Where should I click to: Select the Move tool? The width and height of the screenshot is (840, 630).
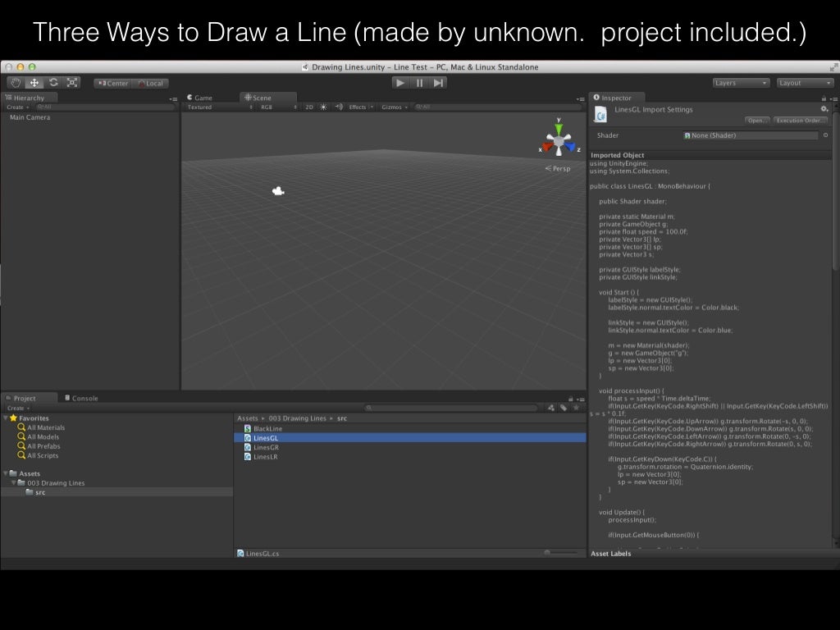click(x=34, y=83)
